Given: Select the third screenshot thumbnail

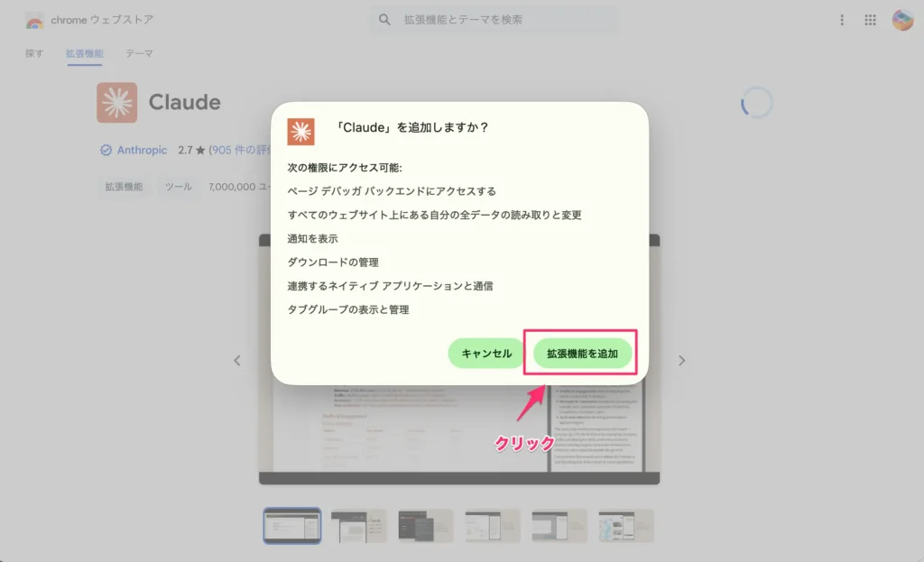Looking at the screenshot, I should pyautogui.click(x=426, y=526).
